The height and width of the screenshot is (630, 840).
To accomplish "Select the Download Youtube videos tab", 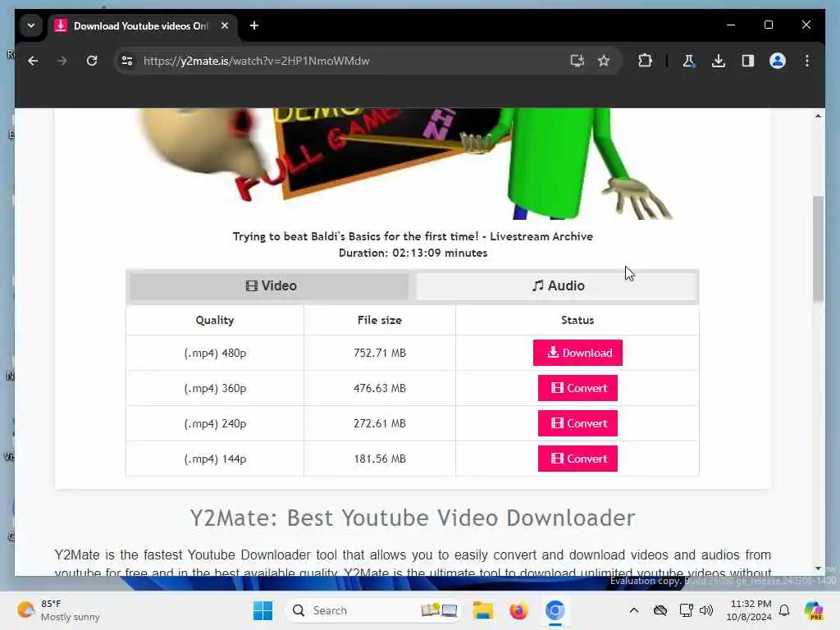I will (140, 25).
